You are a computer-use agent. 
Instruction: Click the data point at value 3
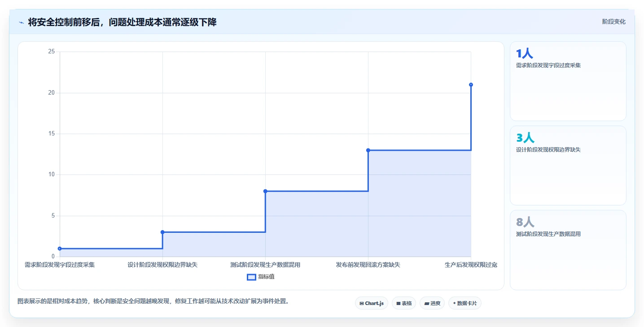(162, 232)
